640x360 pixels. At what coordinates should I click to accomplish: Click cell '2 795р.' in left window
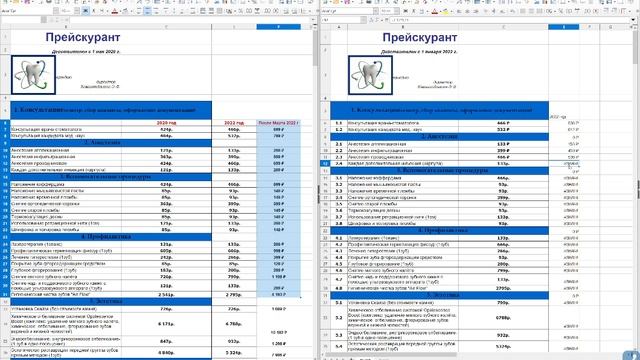234,294
